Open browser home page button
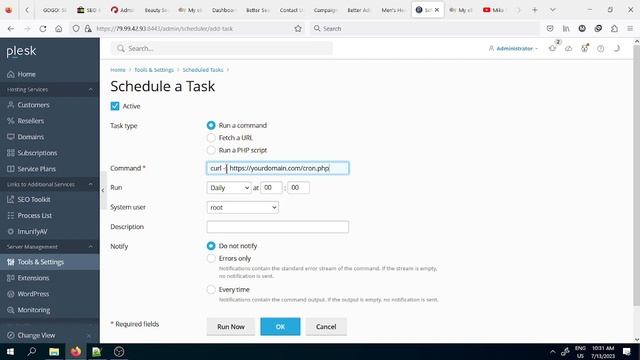 [59, 29]
